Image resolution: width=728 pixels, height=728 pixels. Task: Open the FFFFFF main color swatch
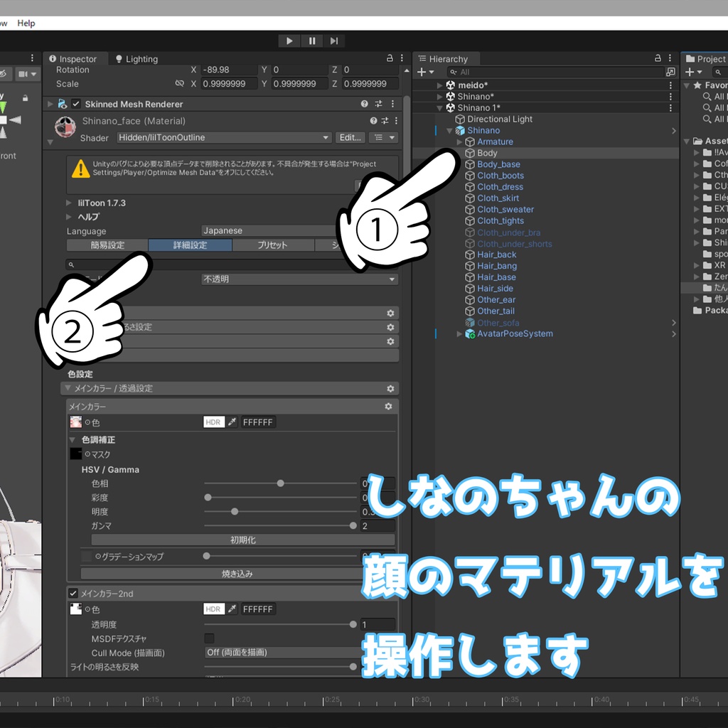coord(258,422)
